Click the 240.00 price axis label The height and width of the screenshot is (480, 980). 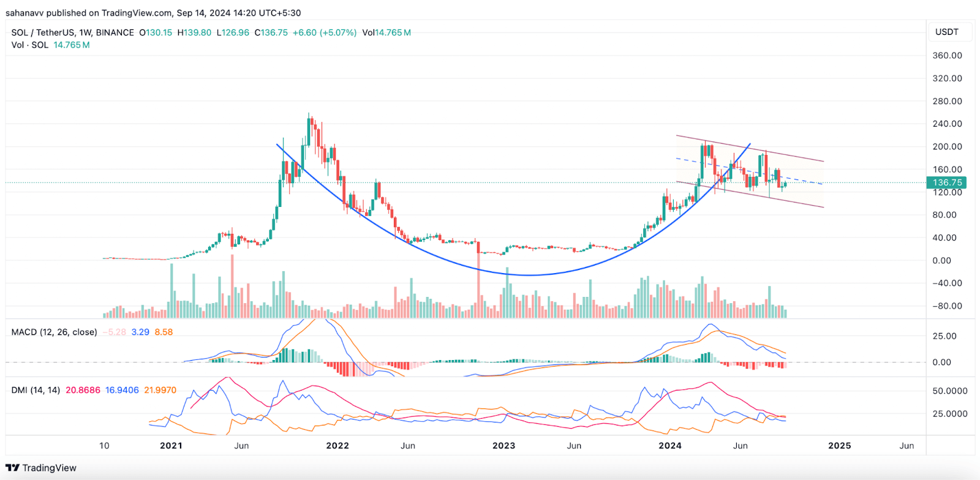pos(947,124)
